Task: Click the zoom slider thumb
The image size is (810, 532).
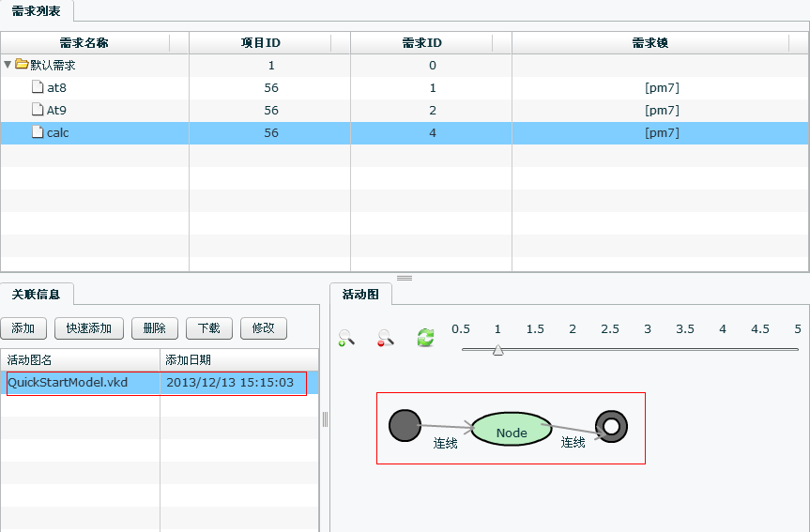Action: (498, 350)
